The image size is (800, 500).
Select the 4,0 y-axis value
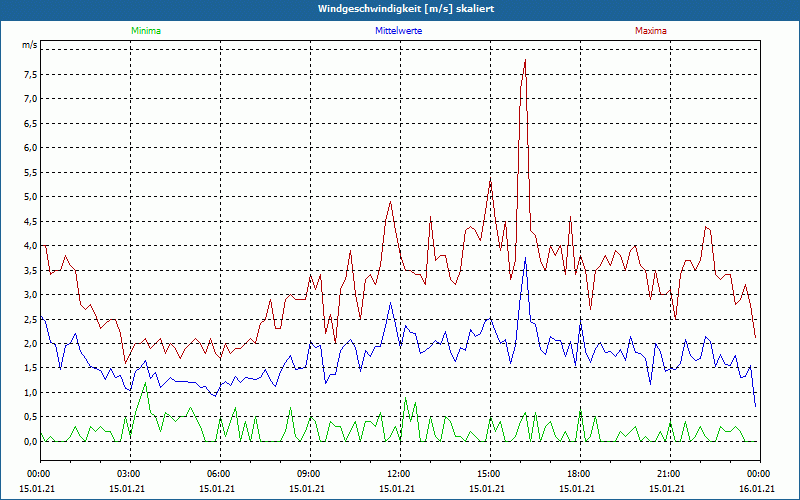pyautogui.click(x=31, y=246)
